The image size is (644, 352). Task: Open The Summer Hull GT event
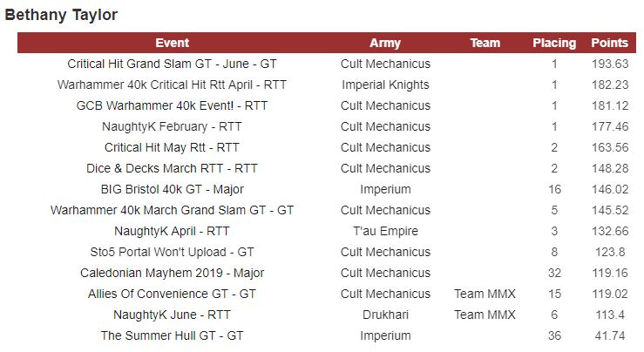[x=172, y=335]
